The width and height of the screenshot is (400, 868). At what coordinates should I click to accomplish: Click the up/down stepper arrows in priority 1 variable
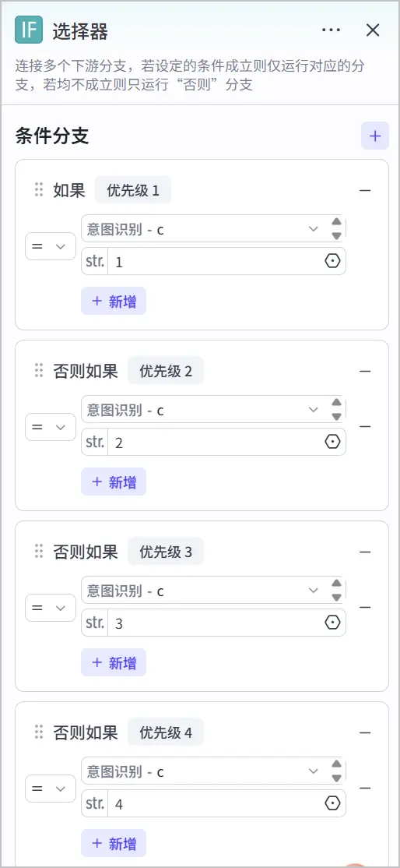(x=336, y=228)
